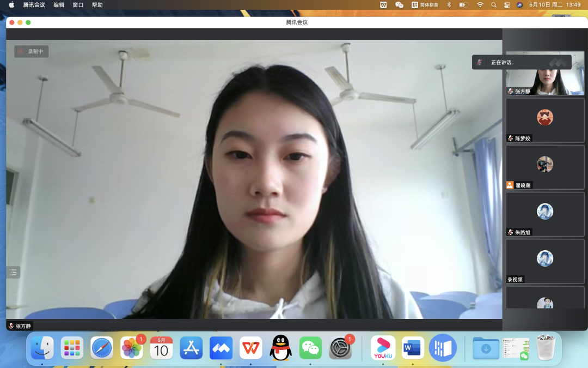Open the App Store from the Dock
Screen dimensions: 588x368
click(x=191, y=348)
